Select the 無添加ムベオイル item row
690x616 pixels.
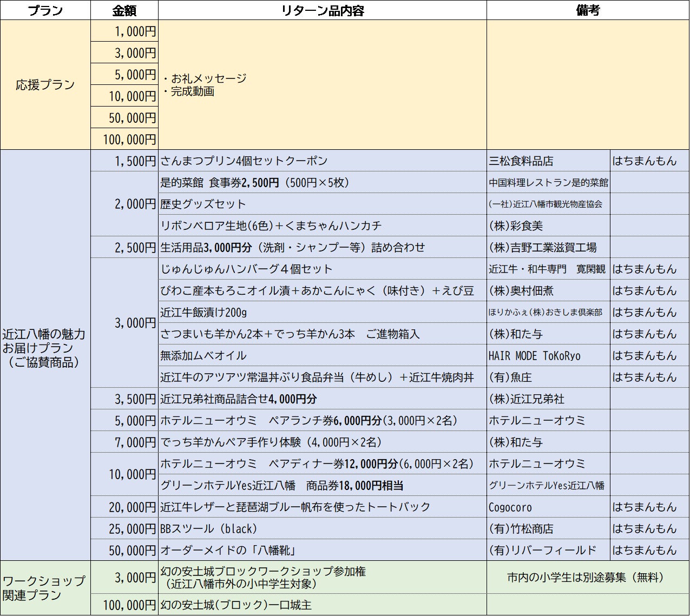pos(203,356)
